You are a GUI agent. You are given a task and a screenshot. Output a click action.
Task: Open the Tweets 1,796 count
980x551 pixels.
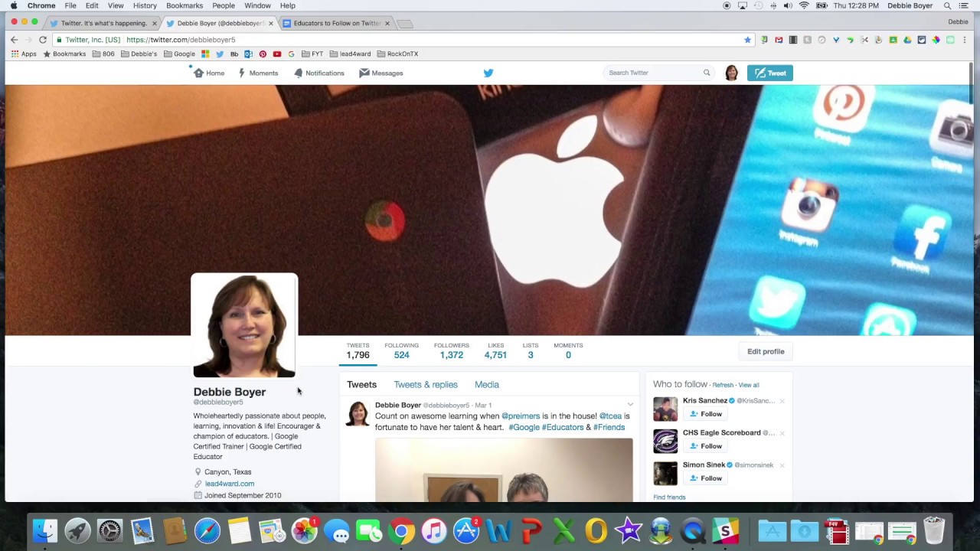(358, 350)
